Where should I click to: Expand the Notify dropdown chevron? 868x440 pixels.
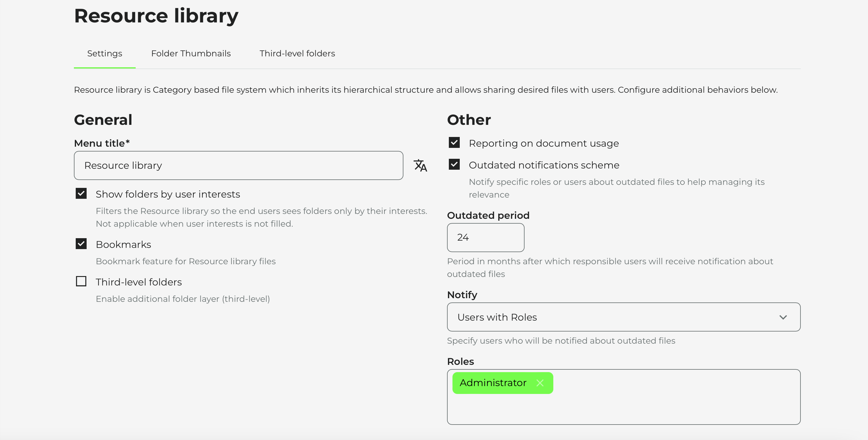coord(783,317)
